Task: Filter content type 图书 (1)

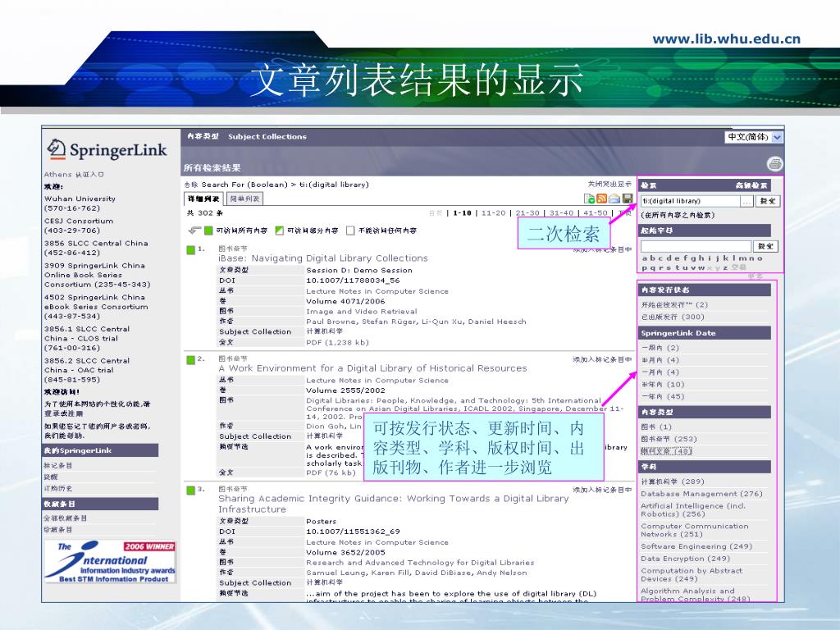Action: pyautogui.click(x=656, y=427)
